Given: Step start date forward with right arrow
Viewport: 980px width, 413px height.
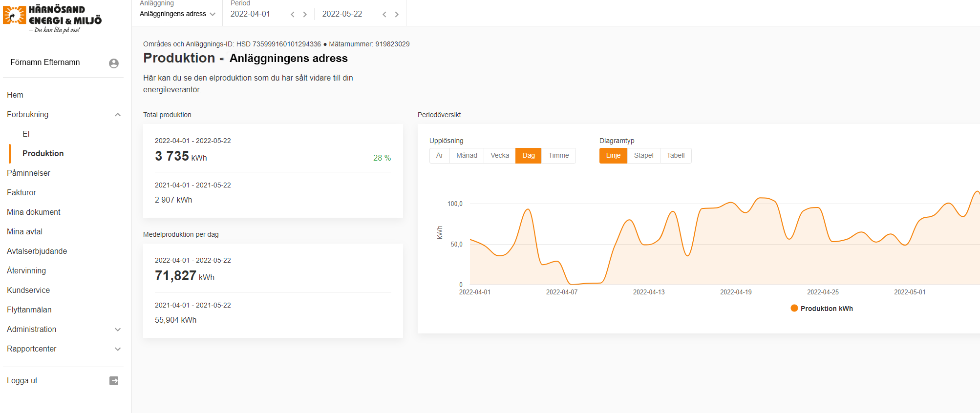Looking at the screenshot, I should coord(305,15).
